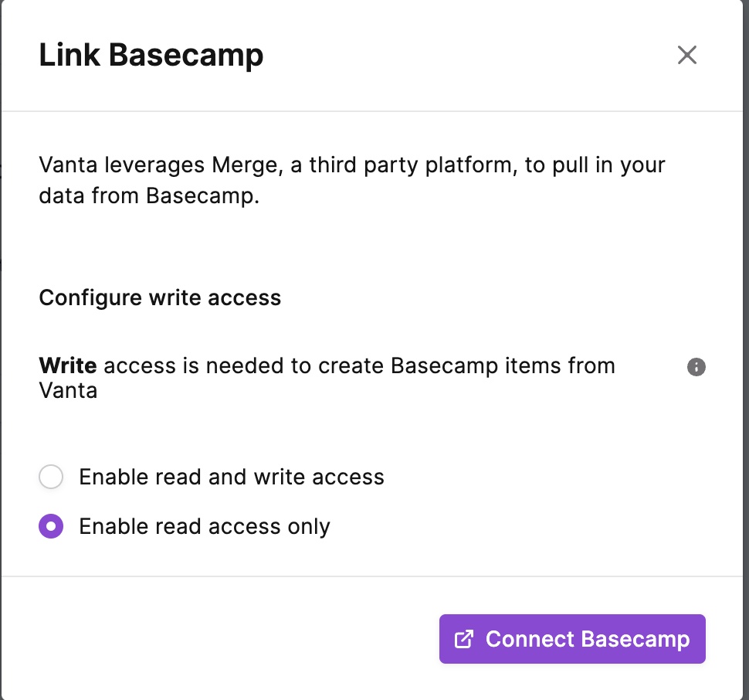Viewport: 749px width, 700px height.
Task: Click the "Configure write access" heading
Action: point(160,298)
